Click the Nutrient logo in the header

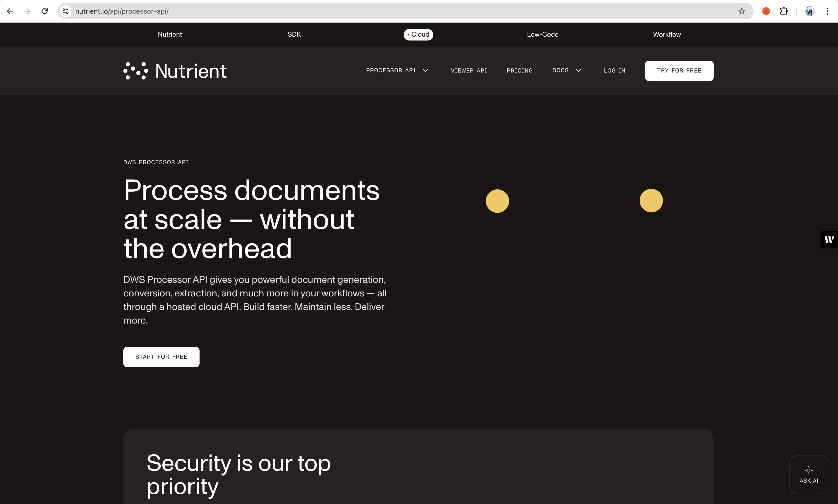pos(175,71)
